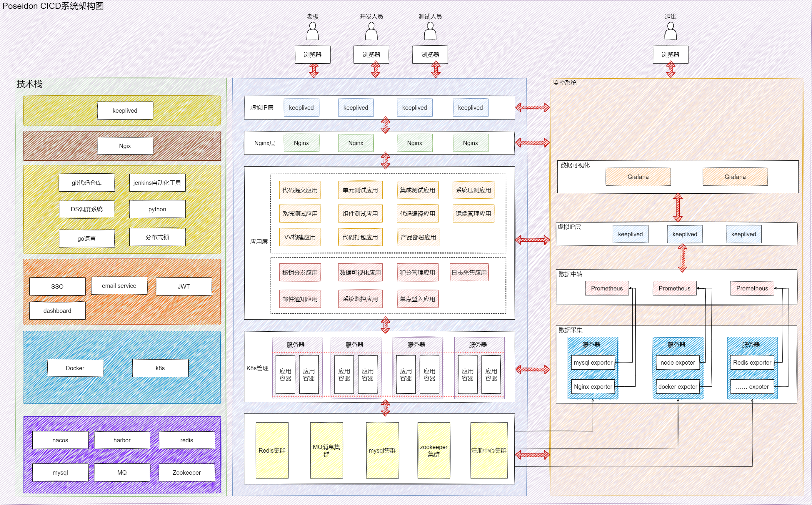This screenshot has width=812, height=505.
Task: Click the mysql exporter box
Action: pos(593,362)
